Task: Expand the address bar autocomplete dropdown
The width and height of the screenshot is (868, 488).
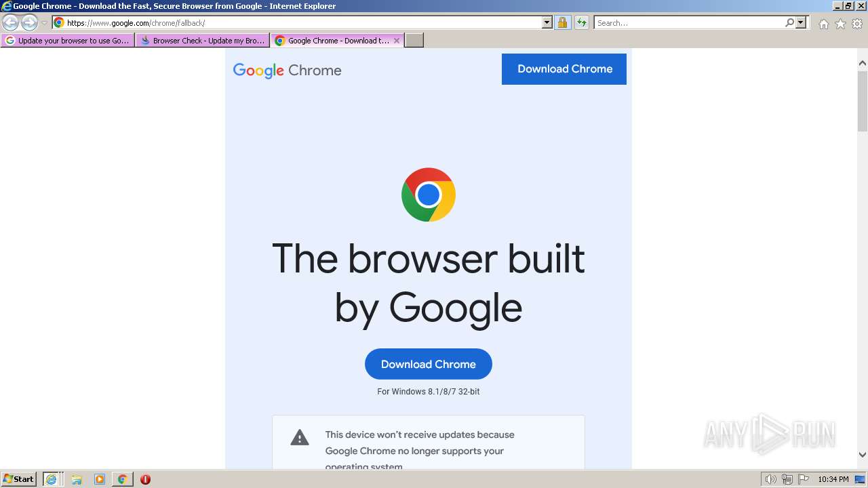Action: click(547, 22)
